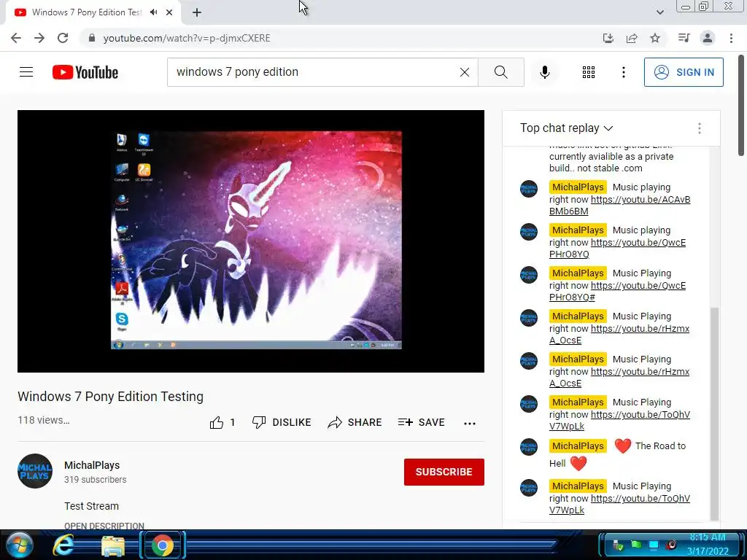The image size is (747, 560).
Task: Close the current browser tab
Action: (x=169, y=12)
